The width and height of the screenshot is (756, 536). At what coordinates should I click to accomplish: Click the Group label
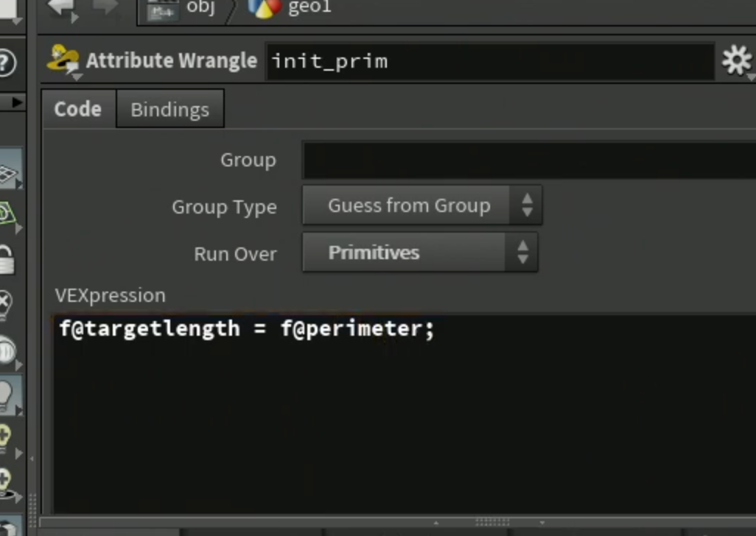[x=248, y=160]
